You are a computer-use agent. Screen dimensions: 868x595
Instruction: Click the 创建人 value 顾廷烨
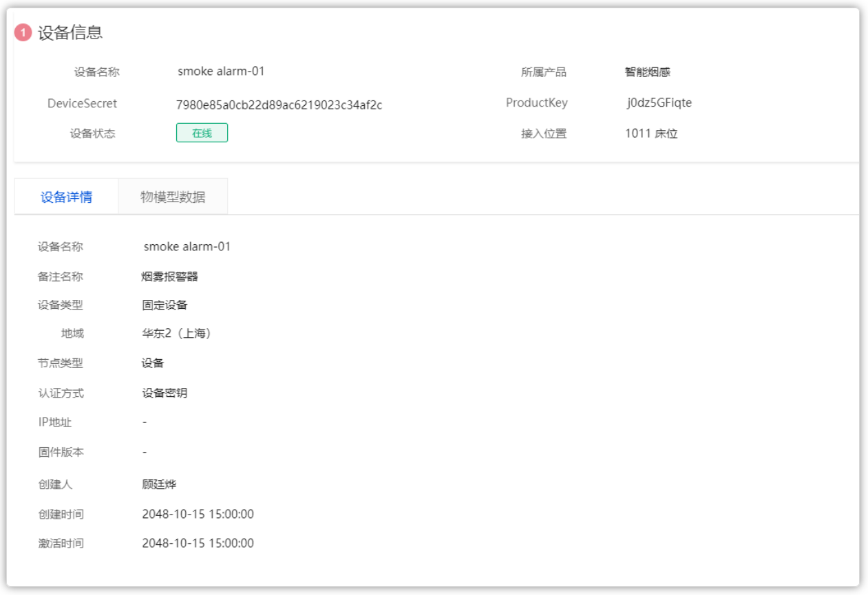pyautogui.click(x=159, y=485)
